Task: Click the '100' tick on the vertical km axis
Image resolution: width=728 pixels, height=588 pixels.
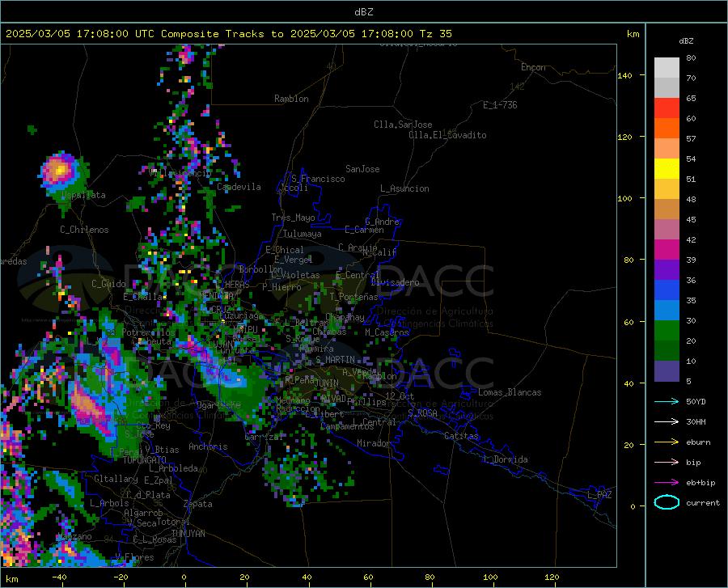Action: pos(624,199)
